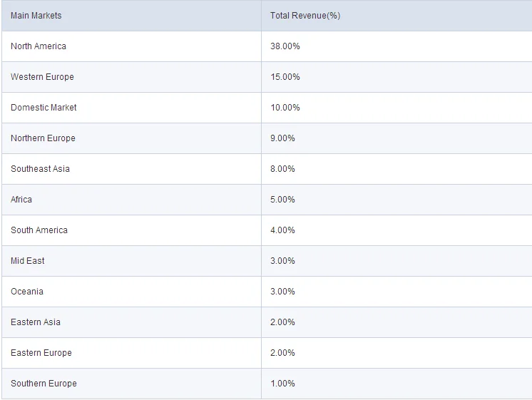Select the Western Europe row label
This screenshot has width=532, height=400.
[42, 77]
